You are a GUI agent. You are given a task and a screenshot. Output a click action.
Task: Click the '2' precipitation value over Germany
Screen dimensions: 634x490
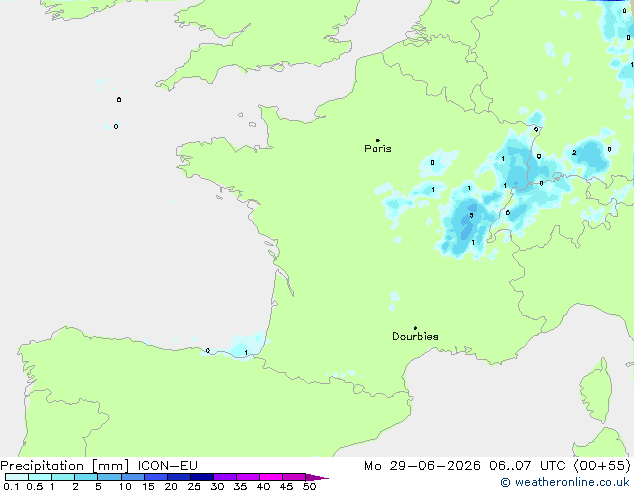pos(574,153)
